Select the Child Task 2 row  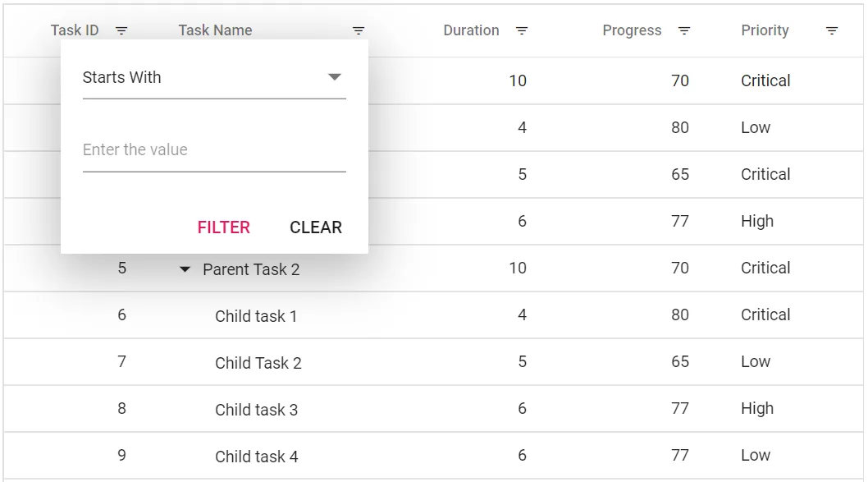(256, 362)
